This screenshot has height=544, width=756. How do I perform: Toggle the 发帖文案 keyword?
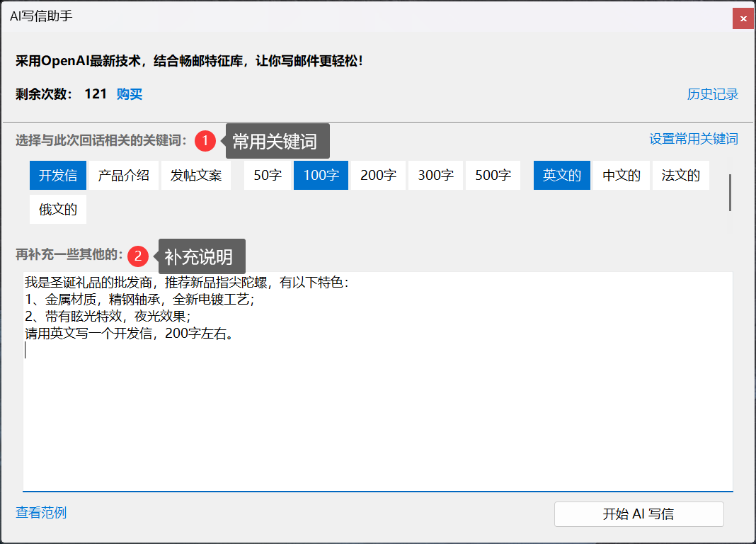196,175
